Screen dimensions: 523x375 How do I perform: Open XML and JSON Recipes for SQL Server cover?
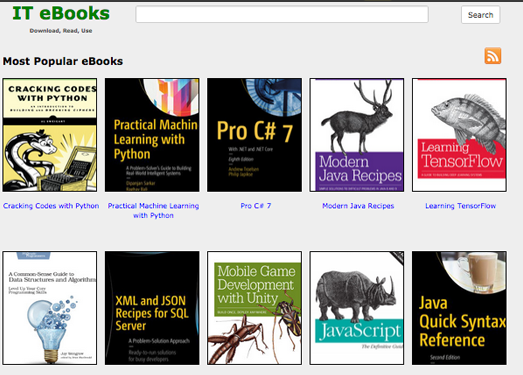click(152, 308)
